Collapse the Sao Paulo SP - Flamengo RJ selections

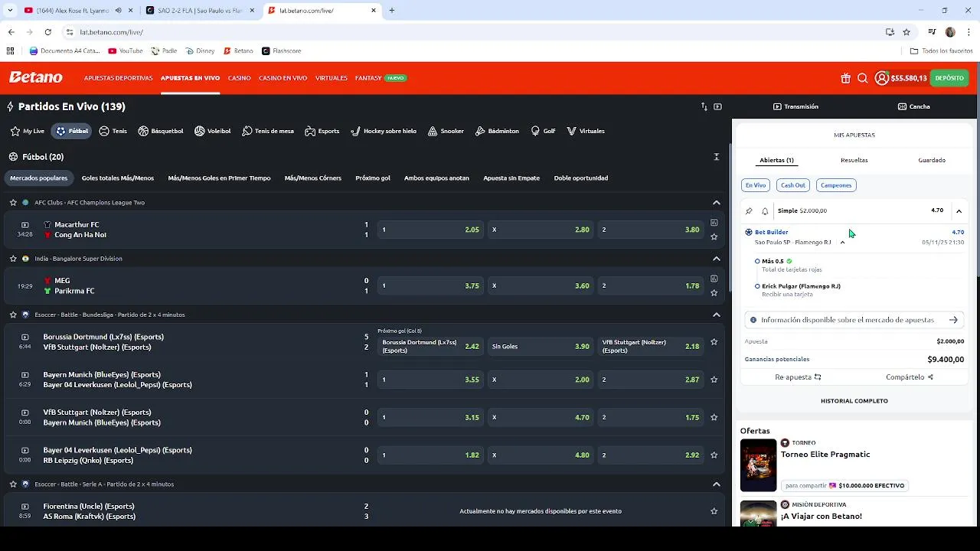[x=842, y=243]
